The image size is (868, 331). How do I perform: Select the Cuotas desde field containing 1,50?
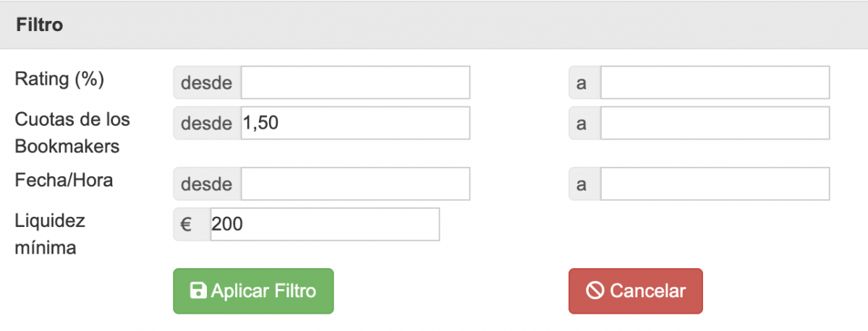(355, 123)
